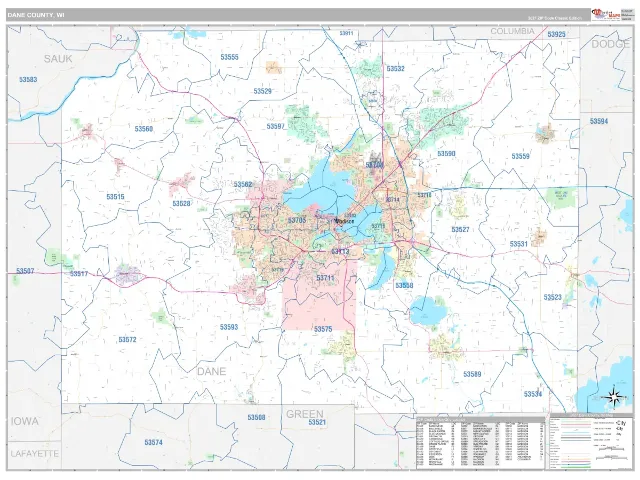The height and width of the screenshot is (480, 640).
Task: Click ZIP code 53574 label
Action: pos(153,442)
